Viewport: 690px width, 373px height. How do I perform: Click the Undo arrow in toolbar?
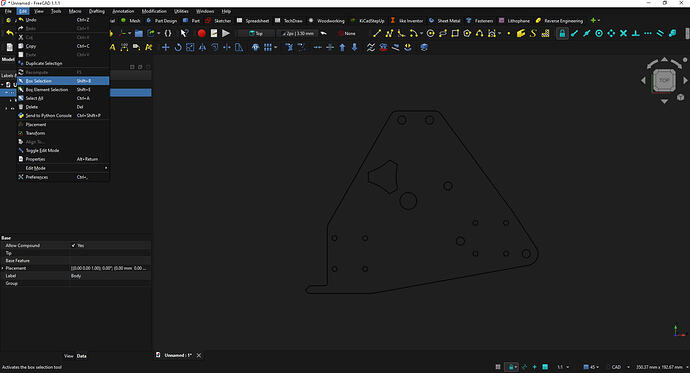10,33
